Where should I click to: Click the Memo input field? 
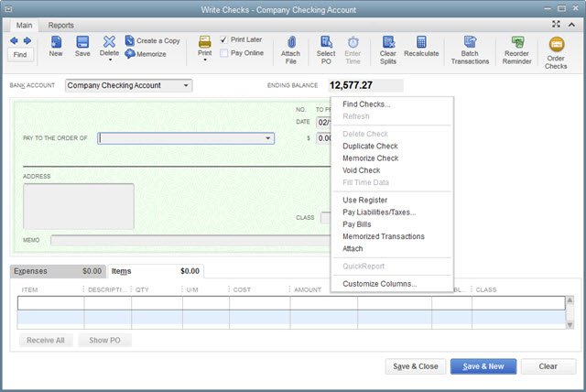183,241
